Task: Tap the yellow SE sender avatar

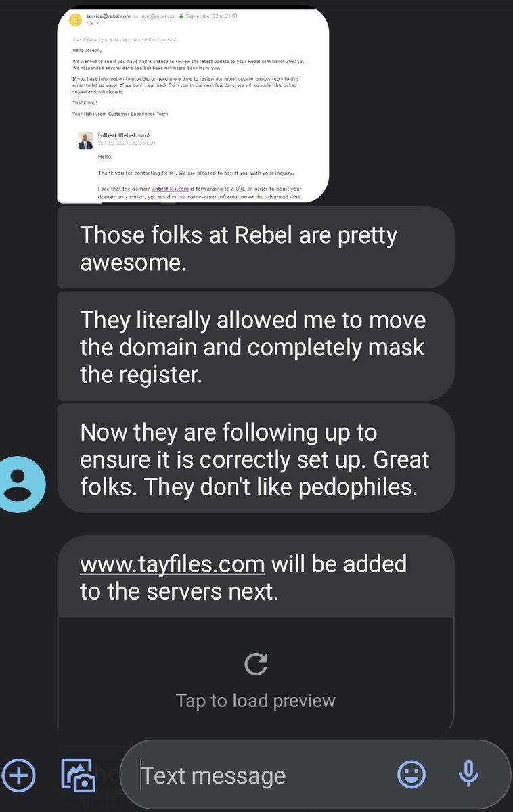Action: 75,20
